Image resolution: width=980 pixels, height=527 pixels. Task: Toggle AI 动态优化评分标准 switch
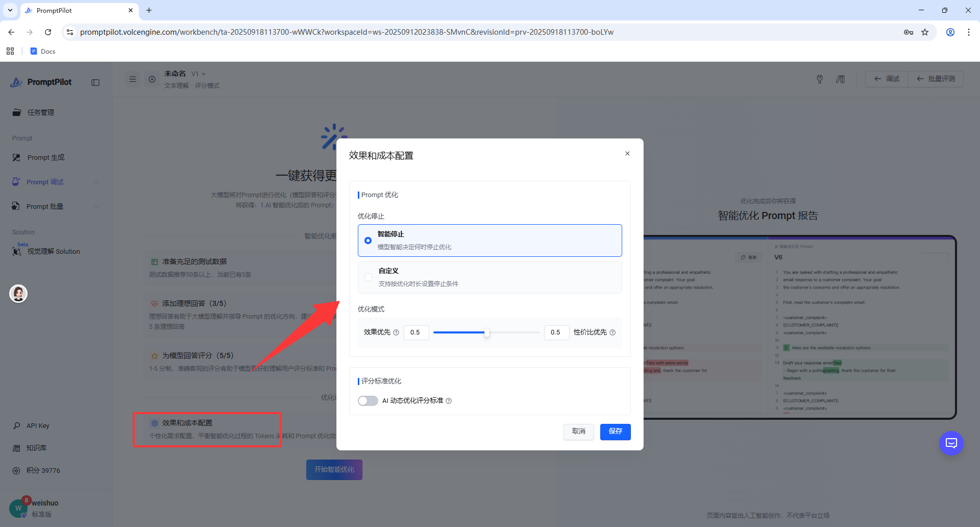368,401
